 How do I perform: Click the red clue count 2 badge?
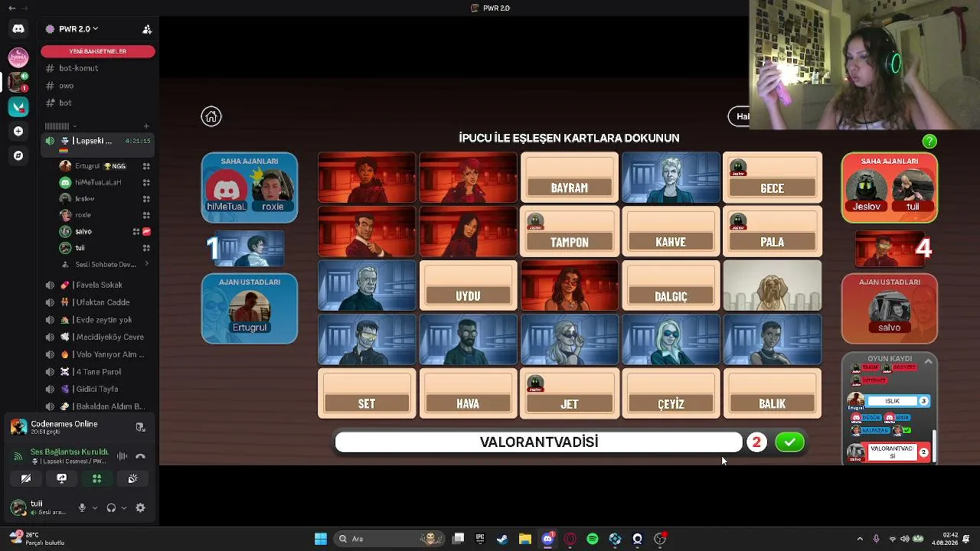point(756,442)
